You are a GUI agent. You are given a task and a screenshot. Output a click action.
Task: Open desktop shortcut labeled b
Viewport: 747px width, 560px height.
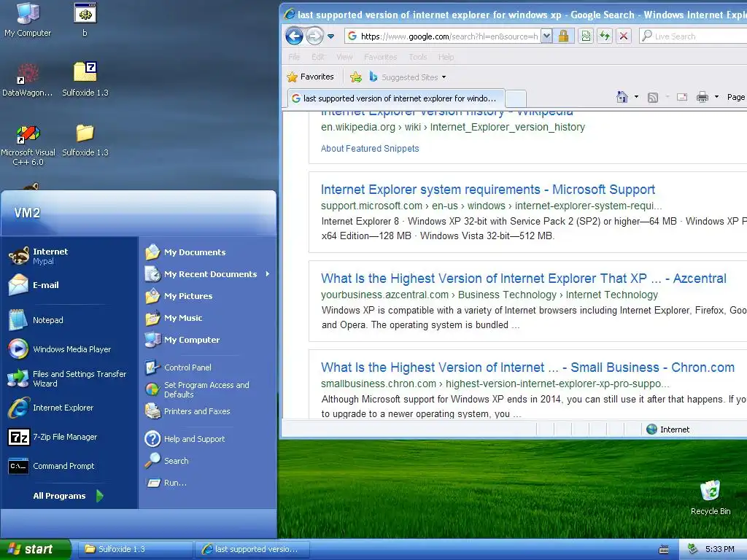[85, 20]
